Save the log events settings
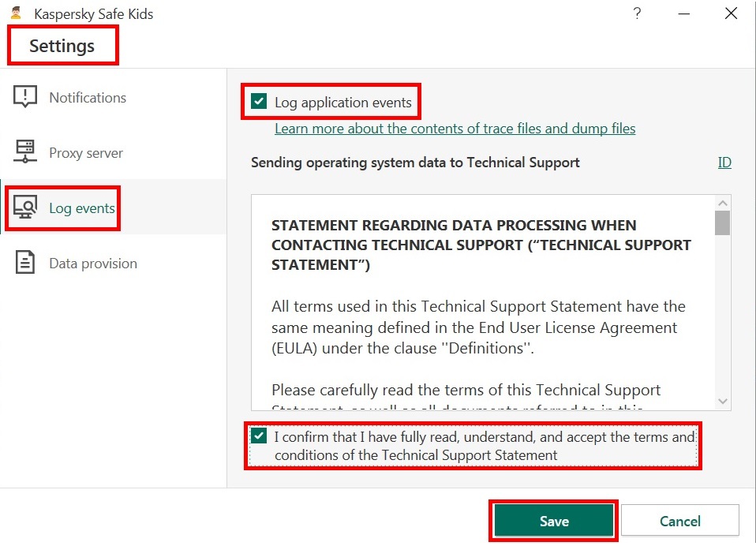 (554, 521)
